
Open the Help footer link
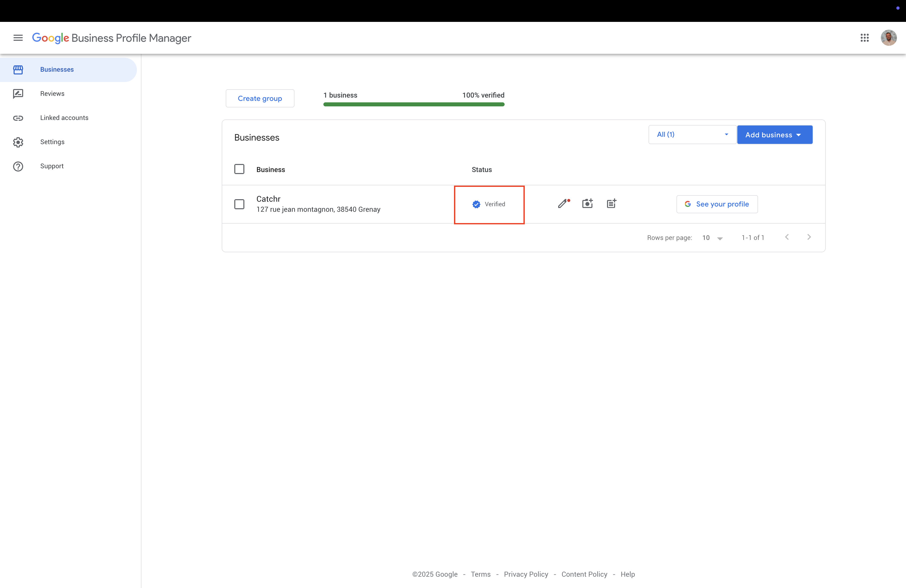[x=627, y=574]
